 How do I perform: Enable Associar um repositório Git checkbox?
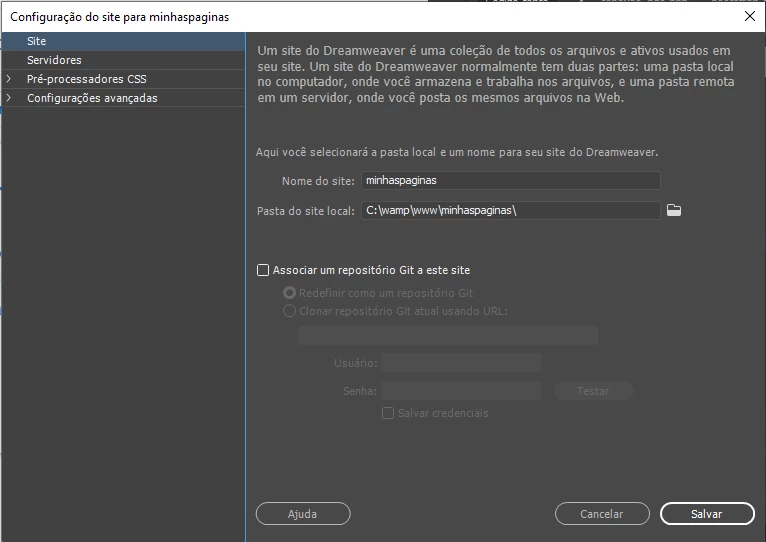[263, 270]
